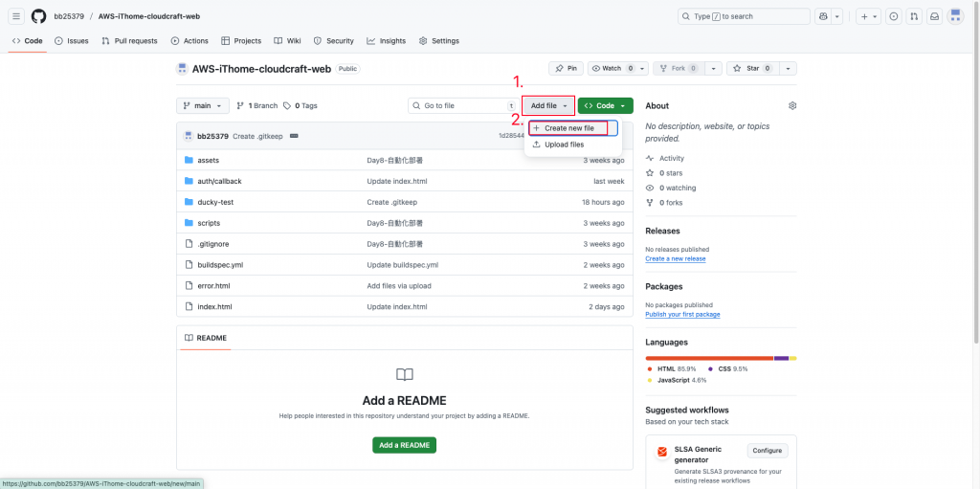Switch to the Issues tab
Viewport: 980px width, 489px height.
tap(71, 40)
